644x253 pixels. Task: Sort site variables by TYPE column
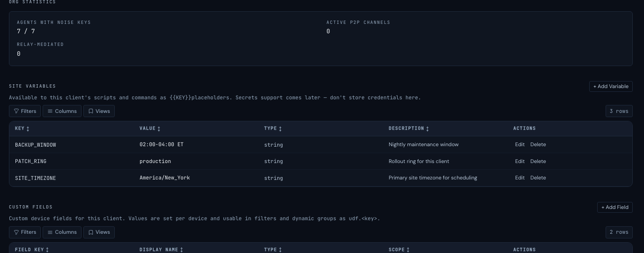click(x=273, y=128)
